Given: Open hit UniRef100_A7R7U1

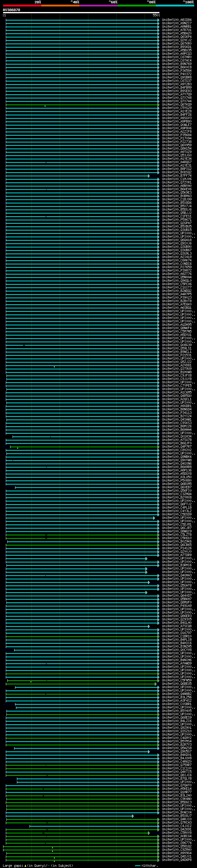Looking at the screenshot, I should 176,30.
